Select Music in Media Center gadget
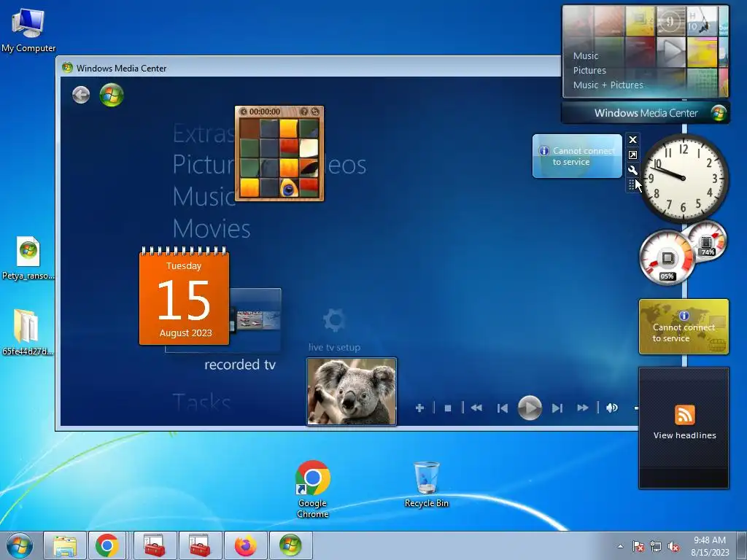 coord(586,55)
